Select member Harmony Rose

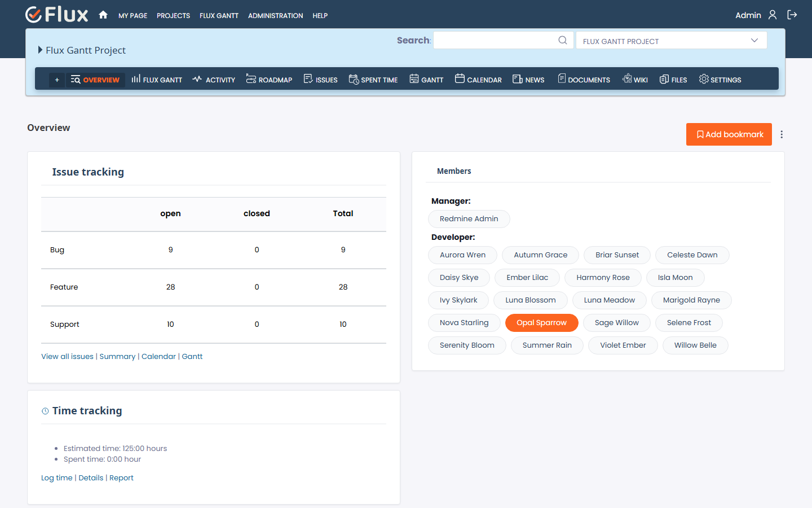[x=603, y=278]
